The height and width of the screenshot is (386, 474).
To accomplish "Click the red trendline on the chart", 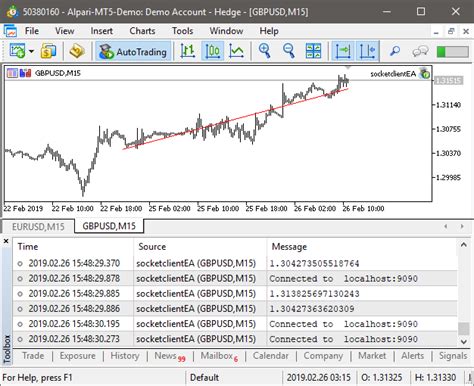I will 236,118.
